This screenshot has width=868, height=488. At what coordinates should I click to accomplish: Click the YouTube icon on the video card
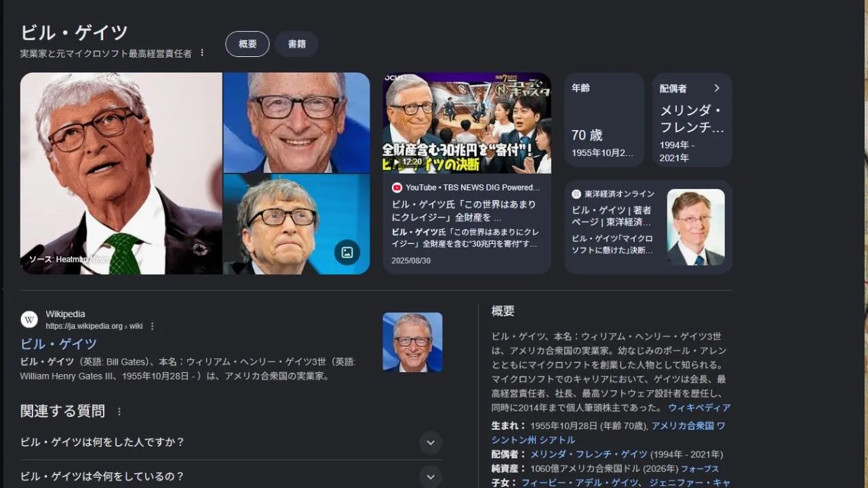pos(397,188)
